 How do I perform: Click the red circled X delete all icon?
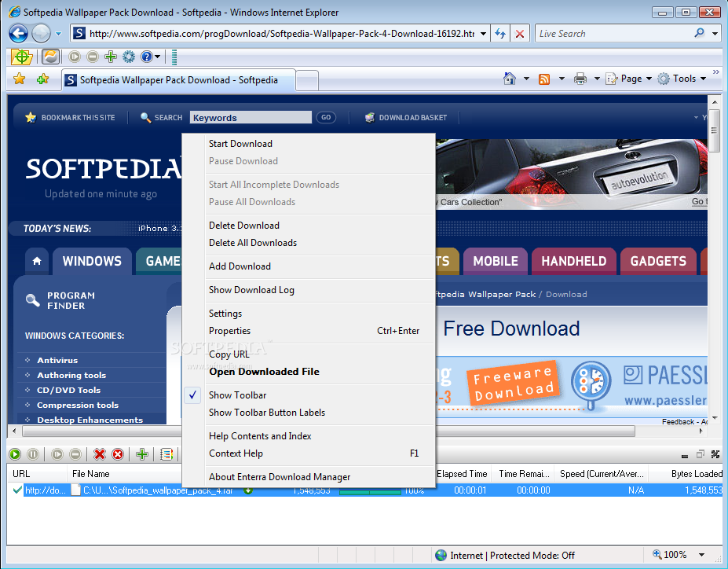point(118,454)
